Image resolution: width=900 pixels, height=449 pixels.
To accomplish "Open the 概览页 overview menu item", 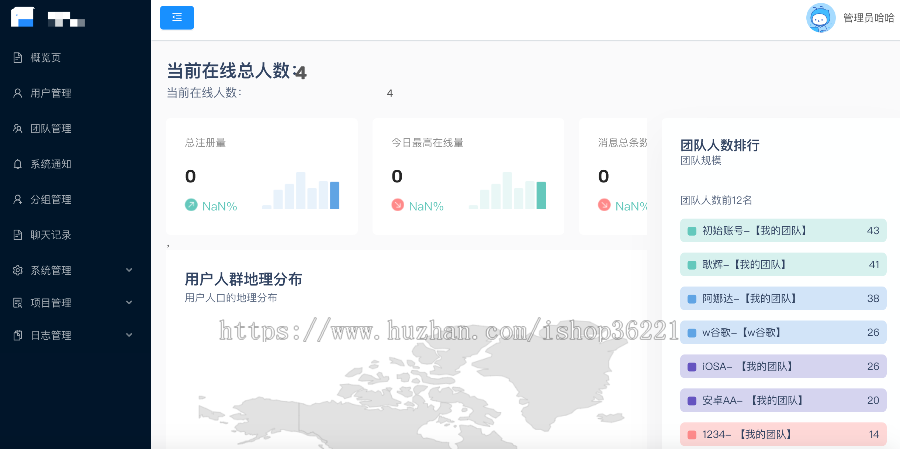I will pyautogui.click(x=45, y=57).
